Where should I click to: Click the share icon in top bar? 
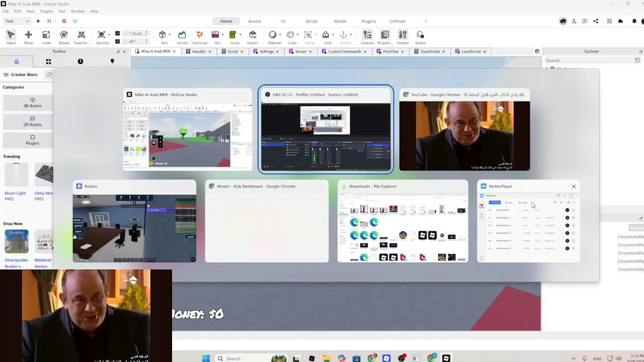click(596, 21)
